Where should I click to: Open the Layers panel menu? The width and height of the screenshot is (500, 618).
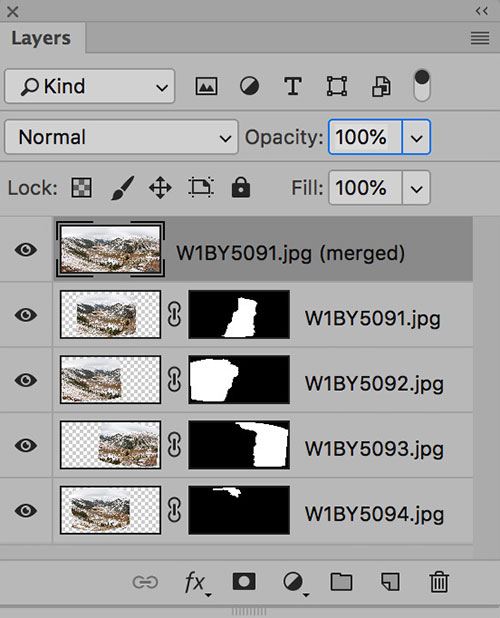coord(480,38)
